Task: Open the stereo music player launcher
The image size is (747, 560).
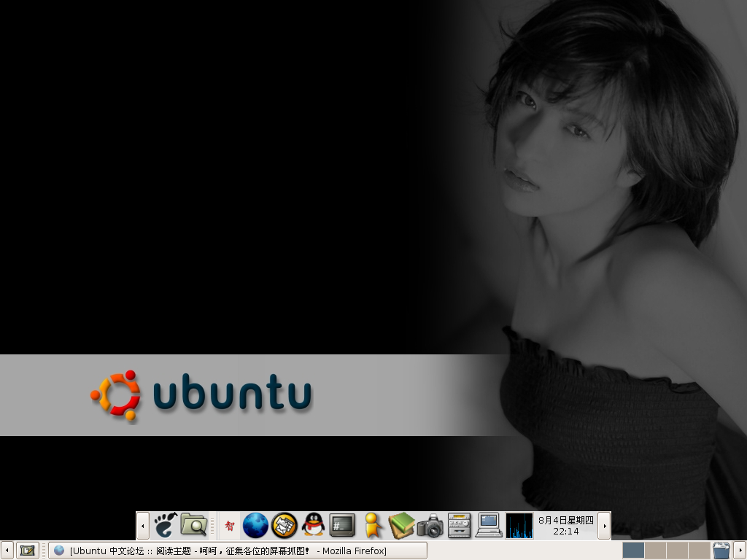Action: point(460,525)
